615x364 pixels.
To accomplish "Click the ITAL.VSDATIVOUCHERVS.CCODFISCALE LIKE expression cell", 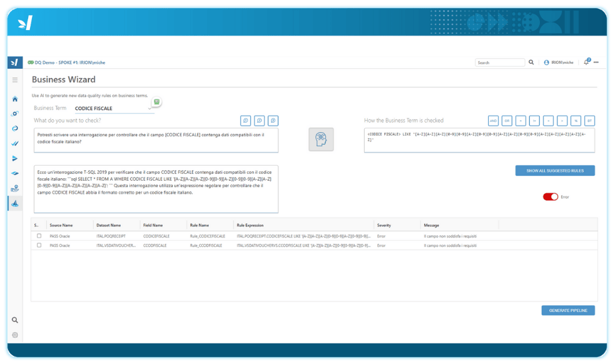I will 303,246.
